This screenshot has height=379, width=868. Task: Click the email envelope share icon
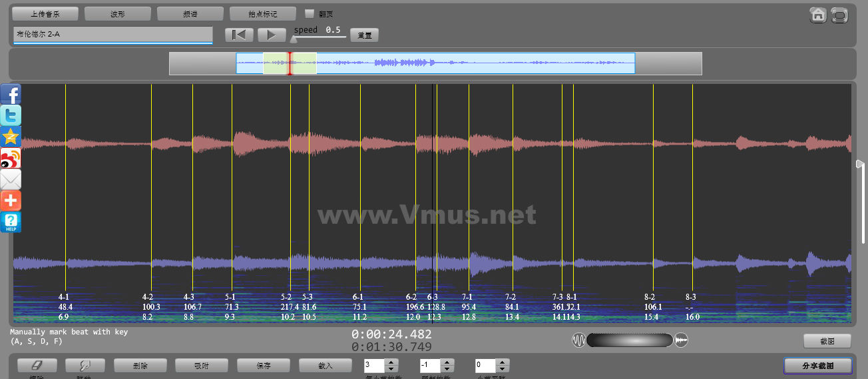(11, 179)
